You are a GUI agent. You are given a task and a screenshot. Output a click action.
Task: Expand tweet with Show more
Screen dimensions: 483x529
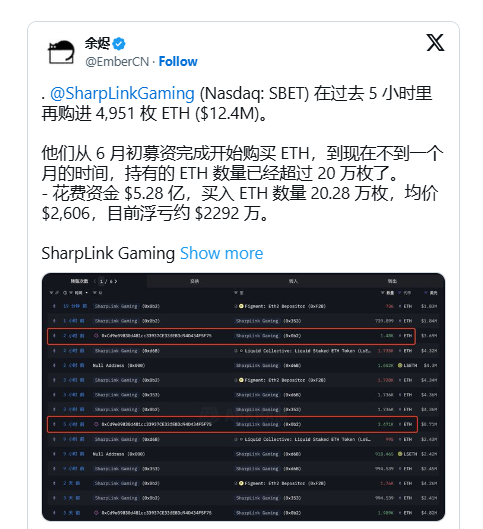coord(222,253)
